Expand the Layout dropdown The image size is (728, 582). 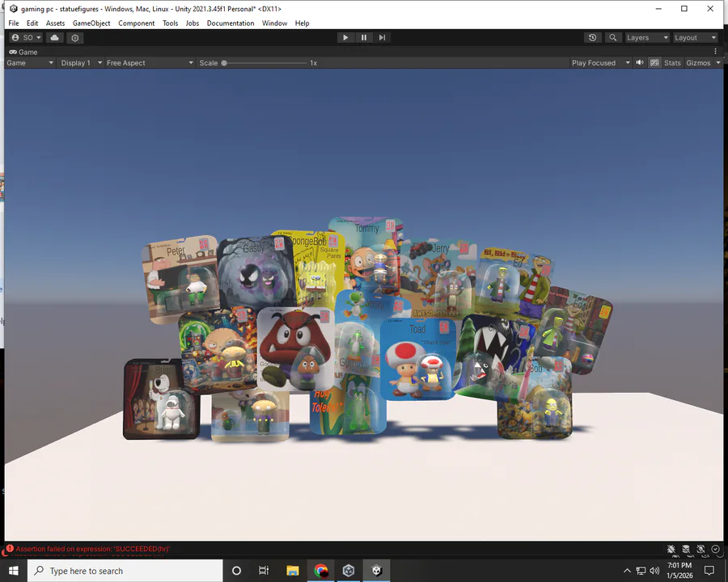pos(695,38)
